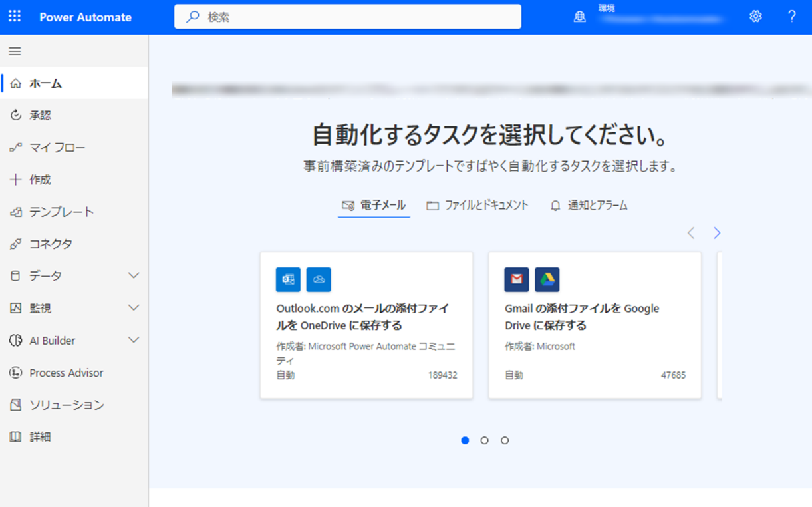The image size is (812, 507).
Task: Click the Power Automate title
Action: [85, 17]
